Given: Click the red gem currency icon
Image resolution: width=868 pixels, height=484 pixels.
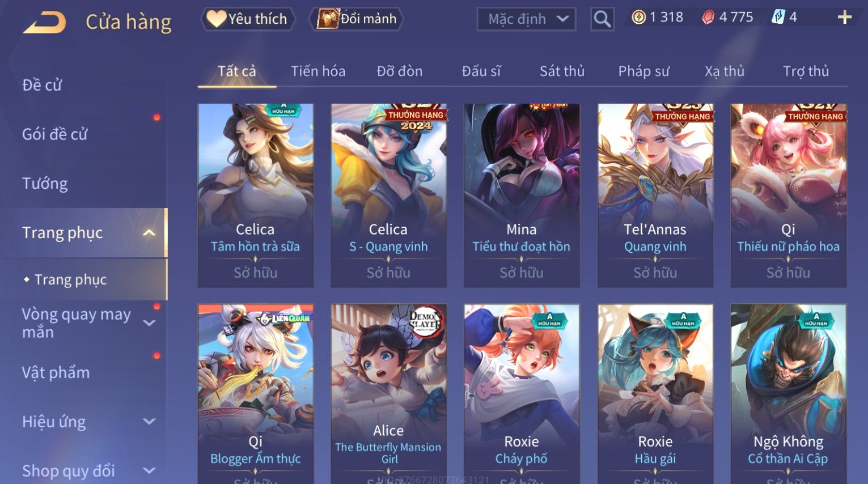Looking at the screenshot, I should pyautogui.click(x=708, y=18).
